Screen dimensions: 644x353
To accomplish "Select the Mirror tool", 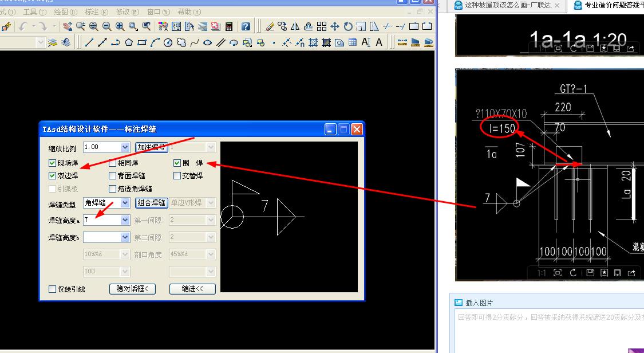I will pyautogui.click(x=295, y=26).
